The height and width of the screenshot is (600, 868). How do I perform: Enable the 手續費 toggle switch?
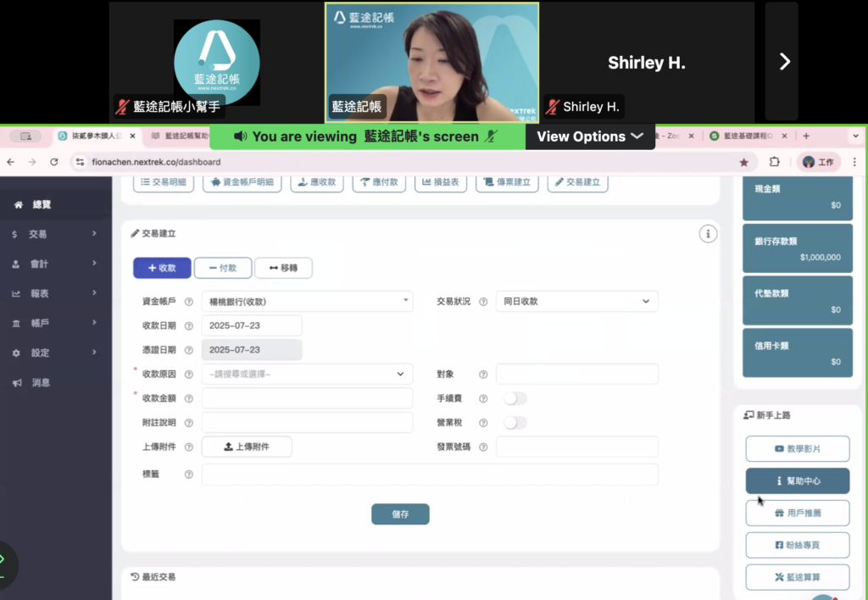[x=515, y=398]
